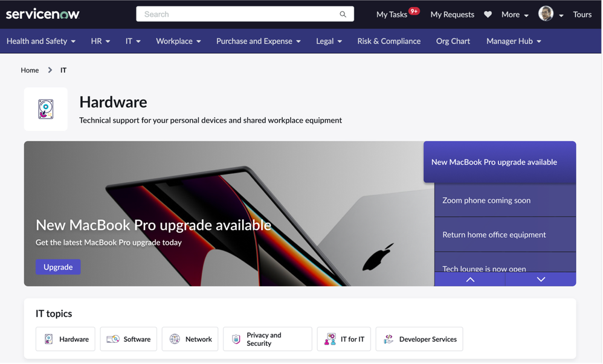Open the Software topic
Screen dimensions: 603x364
(x=129, y=339)
